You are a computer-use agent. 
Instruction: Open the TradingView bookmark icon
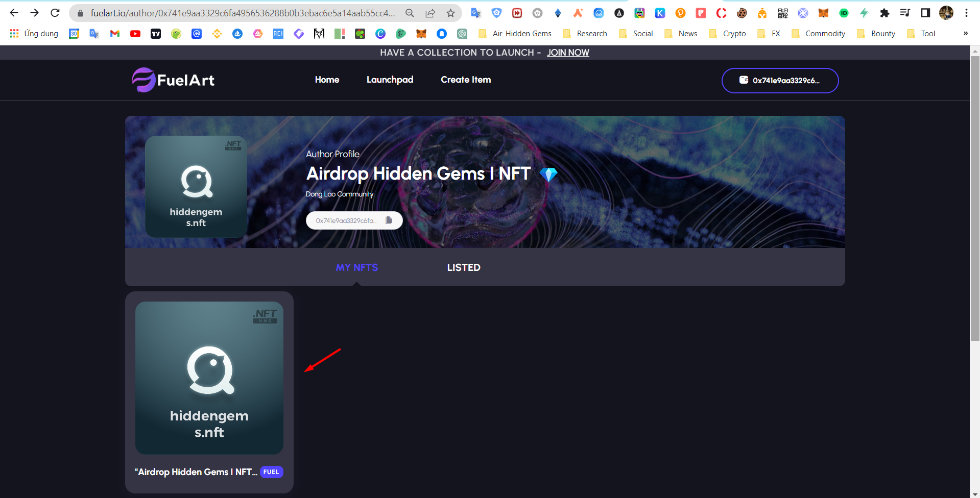pyautogui.click(x=156, y=34)
